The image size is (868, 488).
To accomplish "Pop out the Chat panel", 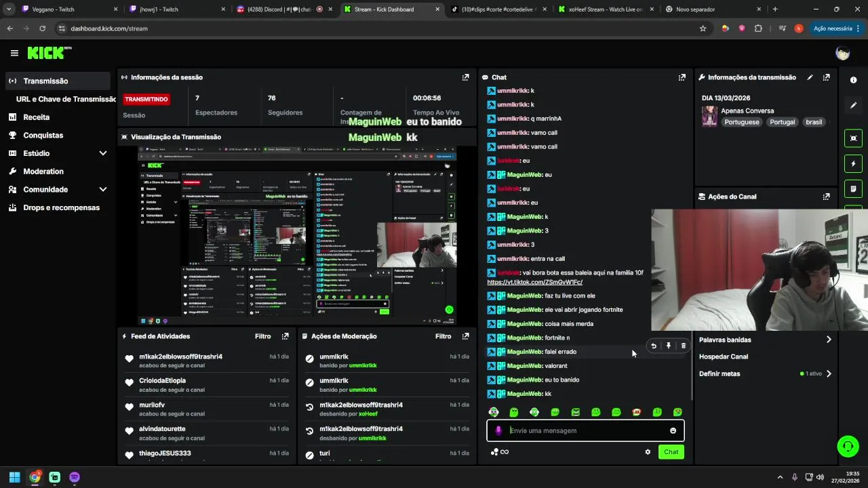I will click(682, 77).
